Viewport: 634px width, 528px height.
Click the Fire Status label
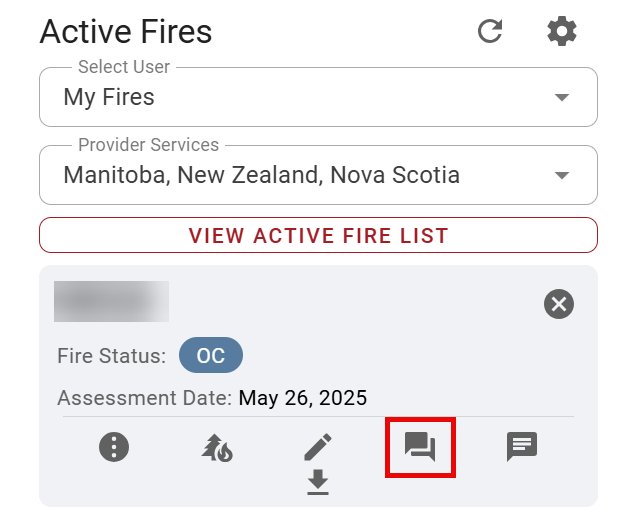[x=112, y=356]
